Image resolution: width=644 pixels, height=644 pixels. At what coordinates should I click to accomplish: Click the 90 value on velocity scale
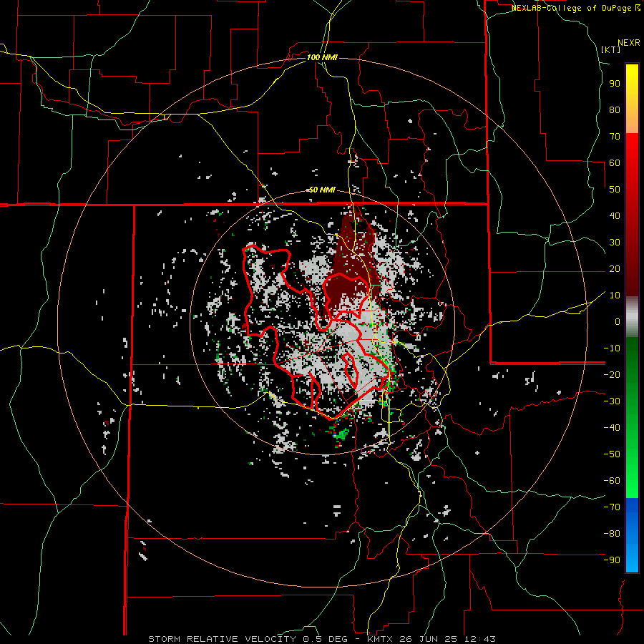(615, 84)
